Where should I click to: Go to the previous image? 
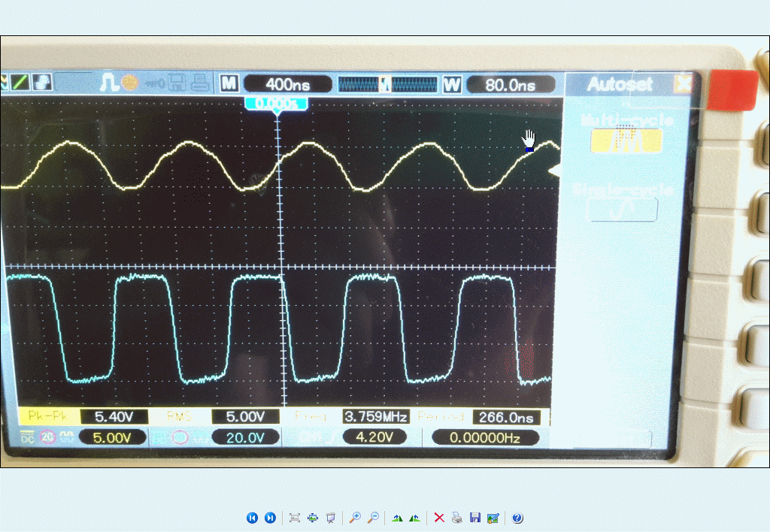point(252,518)
